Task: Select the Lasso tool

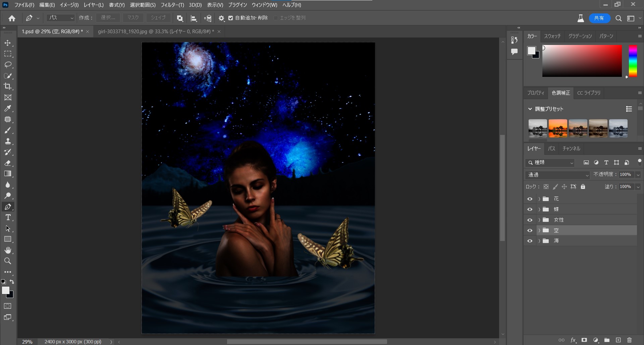Action: (8, 65)
